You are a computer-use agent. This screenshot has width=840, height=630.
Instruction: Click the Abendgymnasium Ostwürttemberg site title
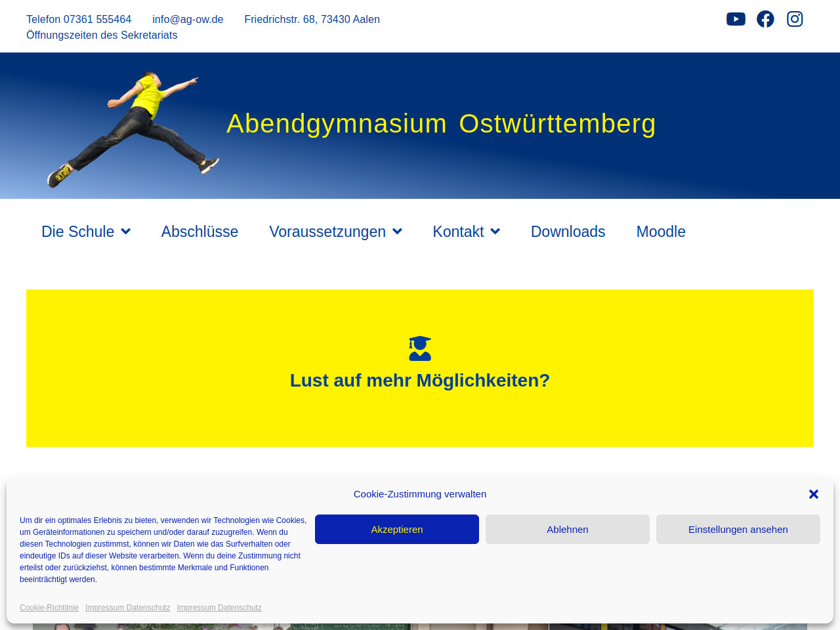(x=441, y=124)
